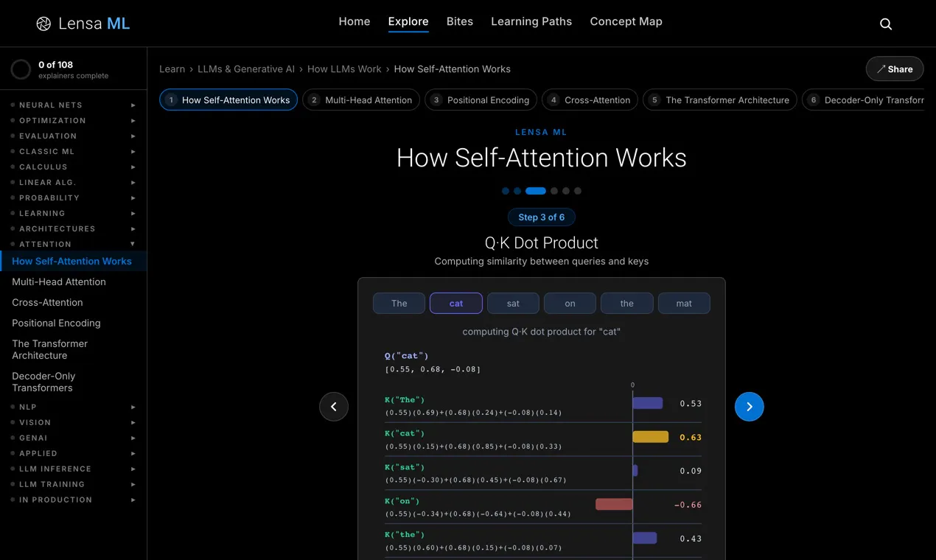Jump to last step progress dot
Screen dimensions: 936x560
[578, 191]
